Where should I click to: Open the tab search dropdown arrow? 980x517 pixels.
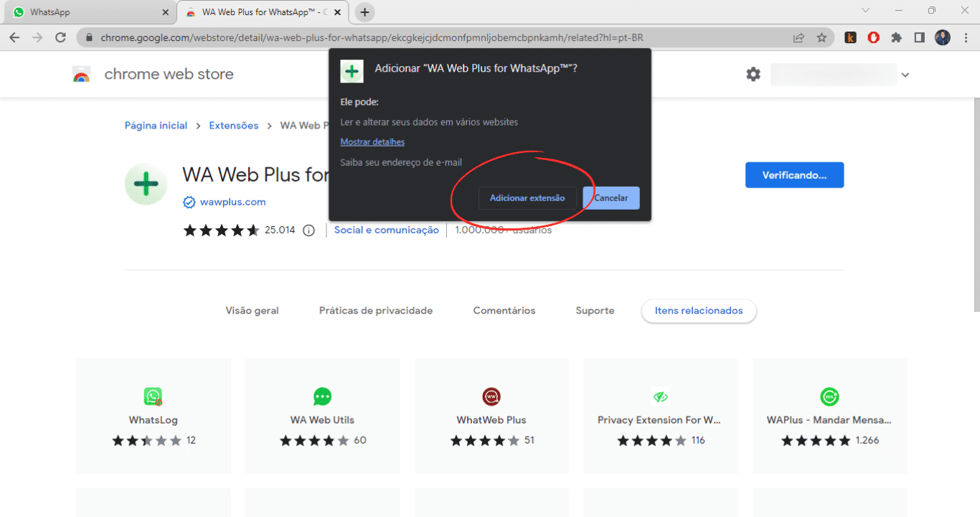click(865, 11)
